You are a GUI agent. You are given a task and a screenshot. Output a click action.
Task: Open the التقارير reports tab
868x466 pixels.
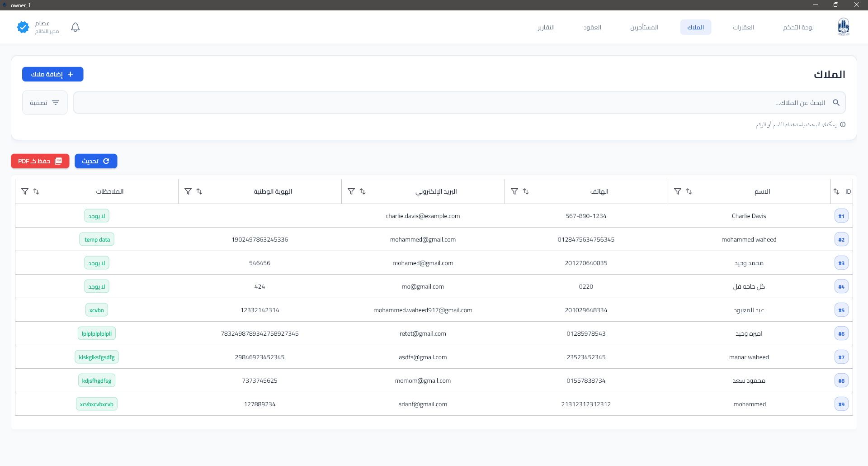coord(546,27)
